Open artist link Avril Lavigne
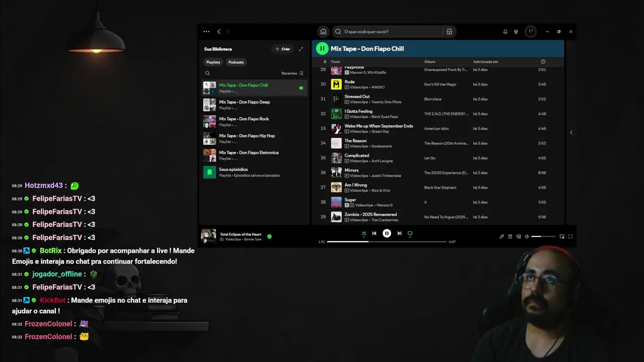644x362 pixels. [x=382, y=161]
